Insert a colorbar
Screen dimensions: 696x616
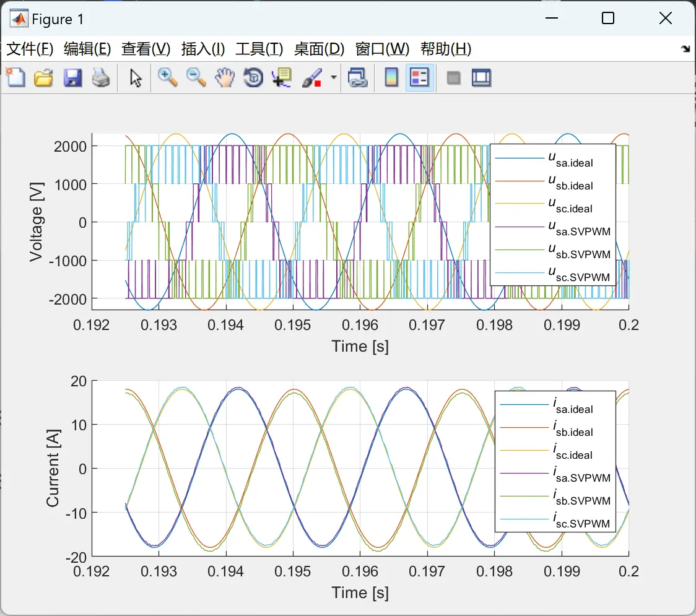click(391, 77)
